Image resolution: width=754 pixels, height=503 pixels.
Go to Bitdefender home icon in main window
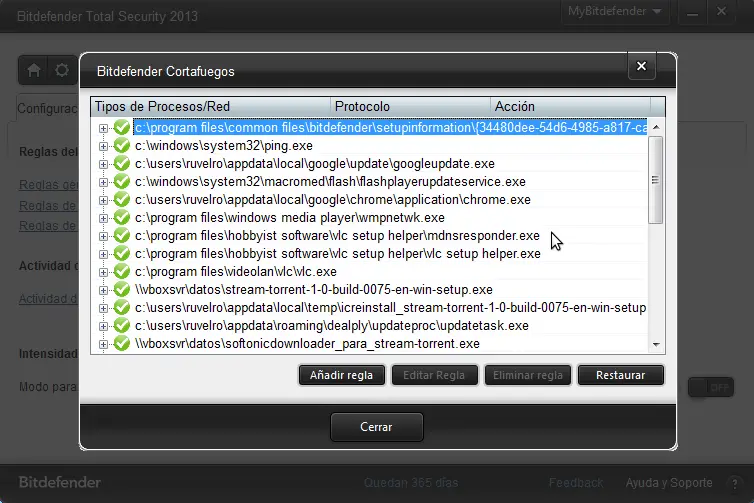pyautogui.click(x=34, y=70)
